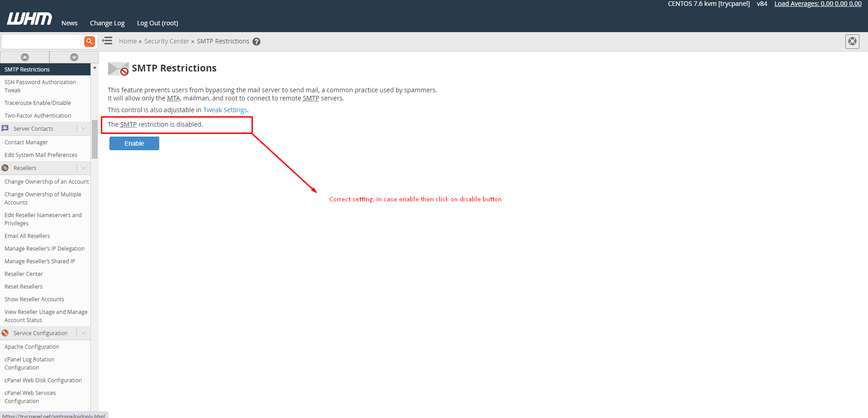Open the News menu item
Screen dimensions: 868x418
(70, 23)
